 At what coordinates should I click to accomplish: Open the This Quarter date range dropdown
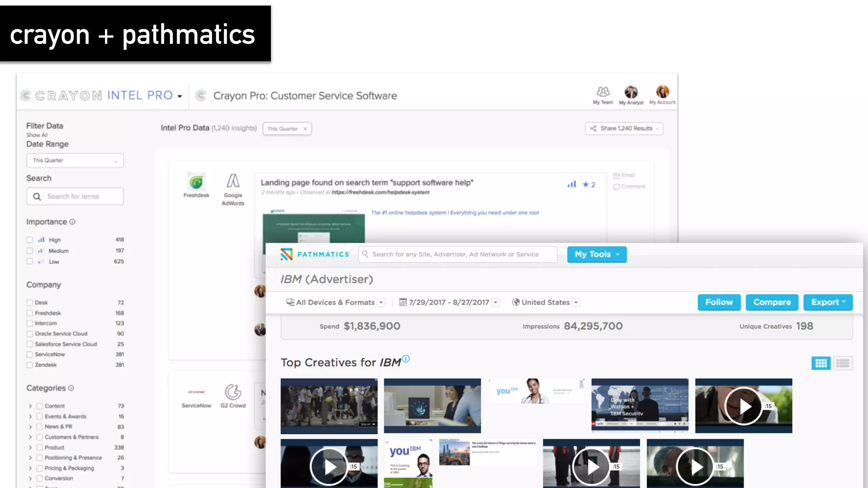(75, 161)
